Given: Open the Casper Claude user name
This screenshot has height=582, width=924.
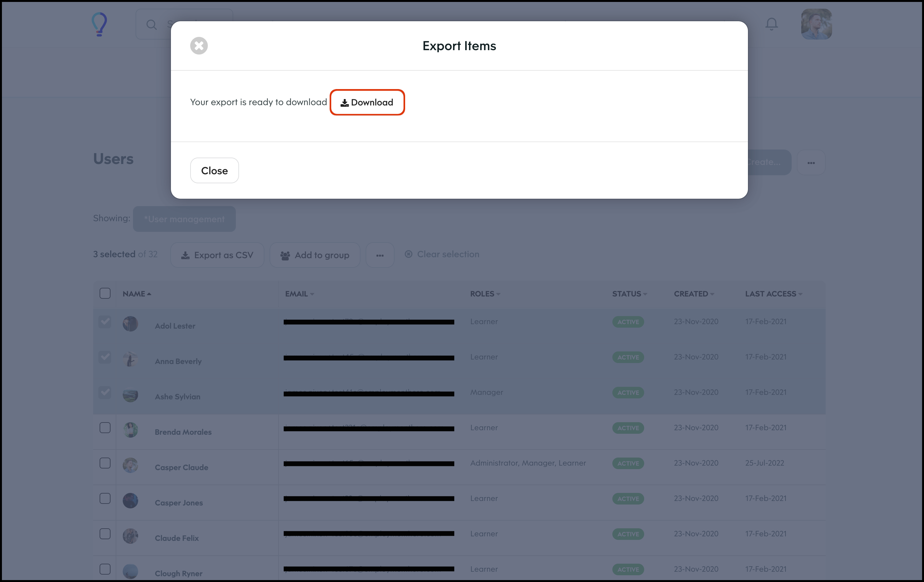Looking at the screenshot, I should 182,467.
